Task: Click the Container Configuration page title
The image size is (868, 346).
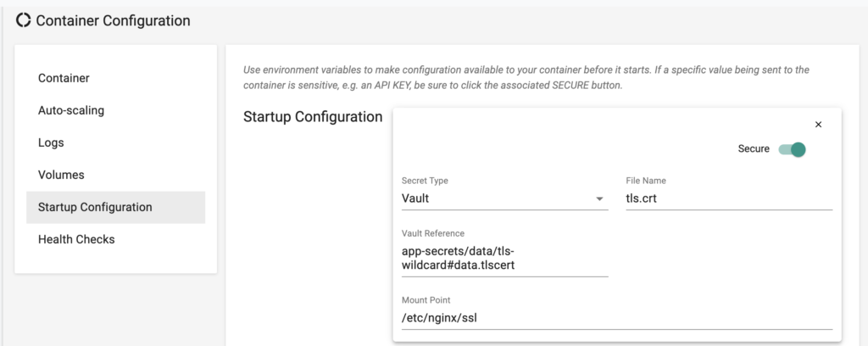Action: point(113,20)
